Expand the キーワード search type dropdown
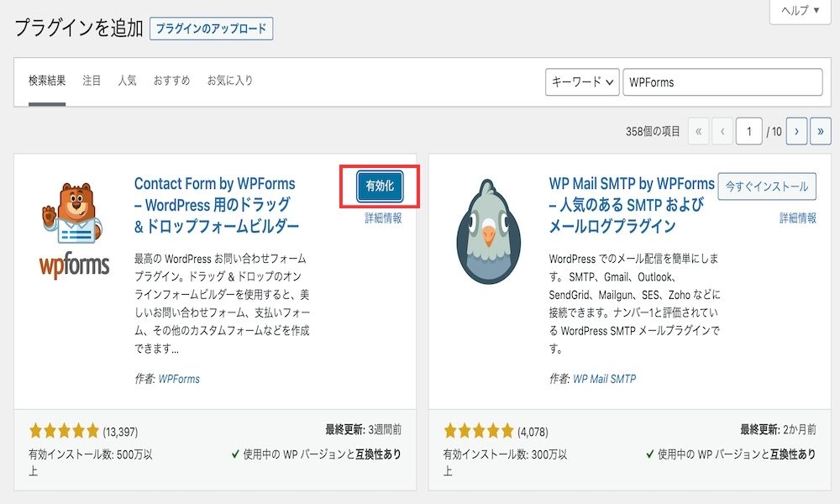The height and width of the screenshot is (504, 840). coord(582,82)
